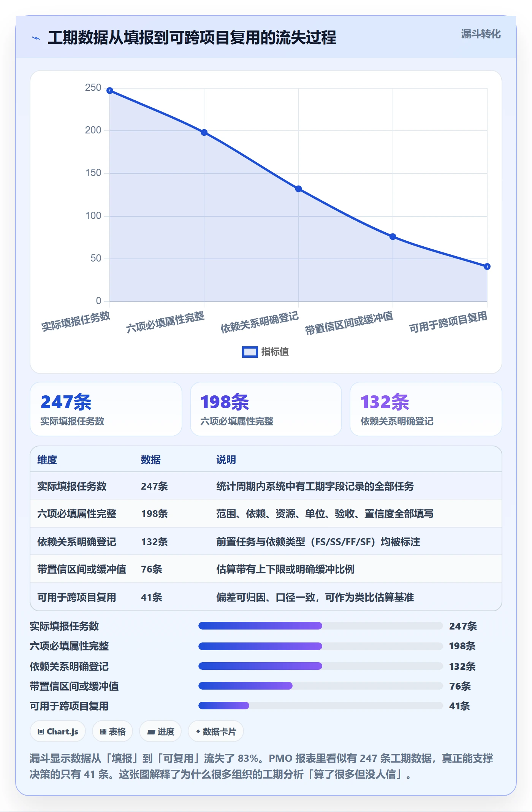The width and height of the screenshot is (532, 812).
Task: Click the chart data point for 可用于跨项目复用
Action: click(x=487, y=266)
